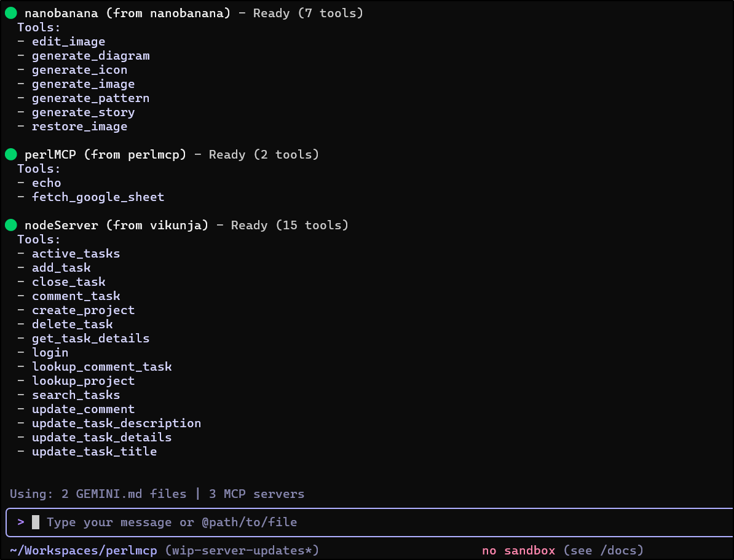Click the green status dot beside nodeServer
Viewport: 734px width, 560px height.
10,226
